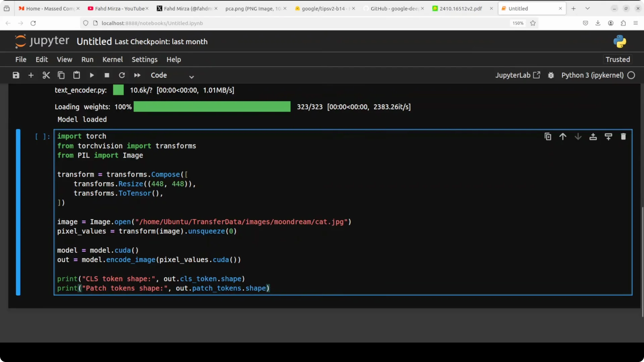Viewport: 644px width, 362px height.
Task: Click the empty cell execution prompt
Action: (x=42, y=136)
